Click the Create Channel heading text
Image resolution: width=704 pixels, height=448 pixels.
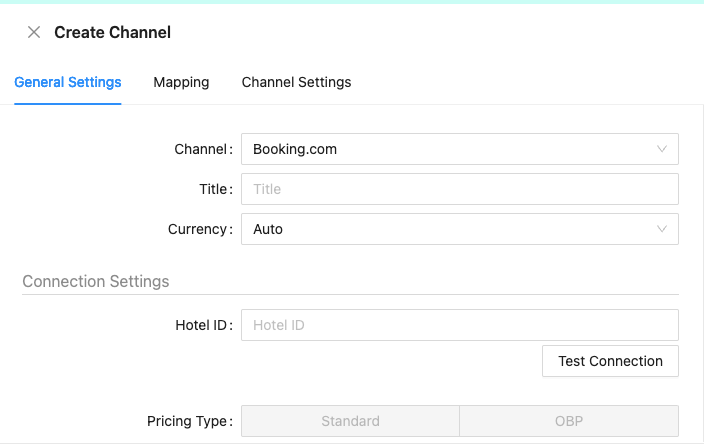pyautogui.click(x=112, y=32)
